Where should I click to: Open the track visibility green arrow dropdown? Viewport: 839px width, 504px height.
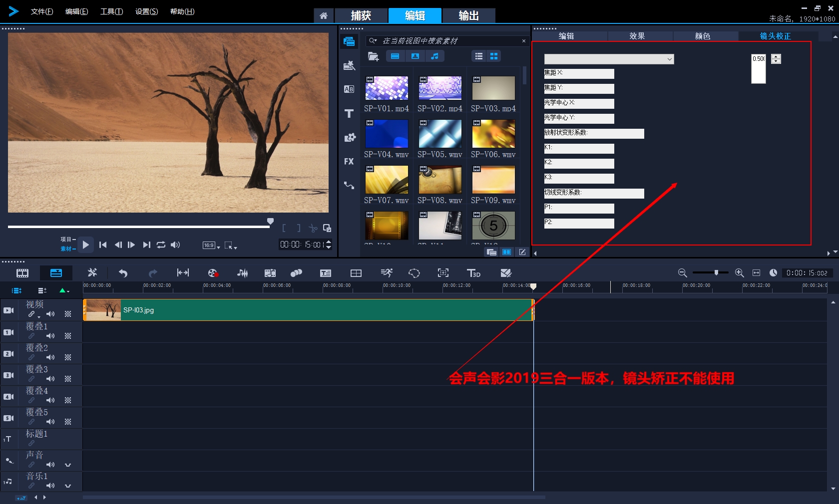point(64,290)
